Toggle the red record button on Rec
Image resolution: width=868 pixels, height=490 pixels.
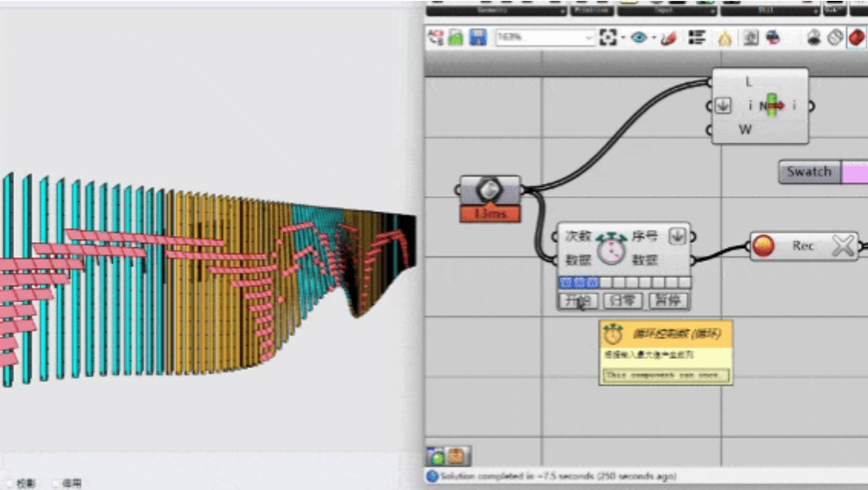click(x=764, y=246)
